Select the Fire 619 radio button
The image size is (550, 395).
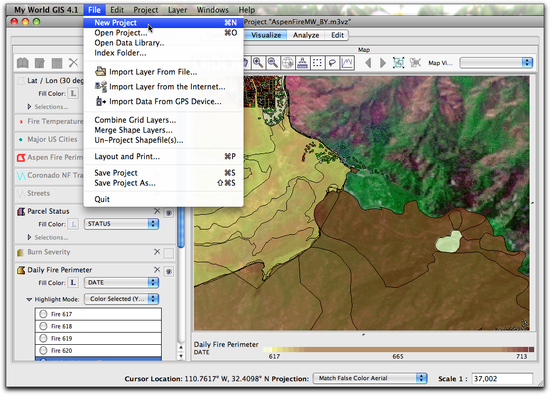[43, 338]
